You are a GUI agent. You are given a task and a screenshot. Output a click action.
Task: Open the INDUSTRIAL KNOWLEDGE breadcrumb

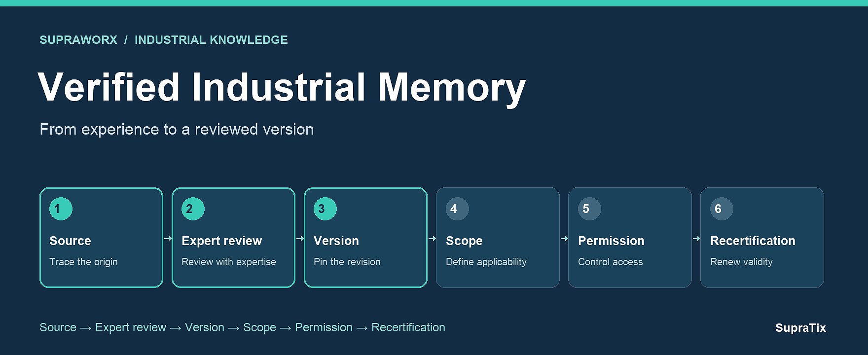tap(211, 40)
